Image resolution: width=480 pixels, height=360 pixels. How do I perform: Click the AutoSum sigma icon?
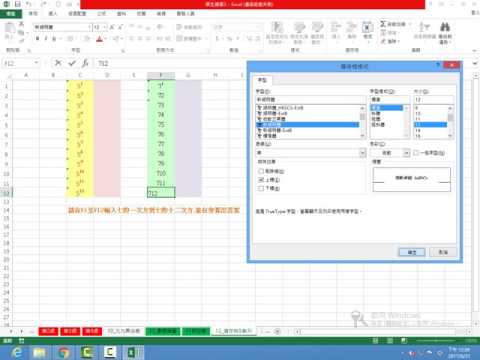[x=383, y=24]
